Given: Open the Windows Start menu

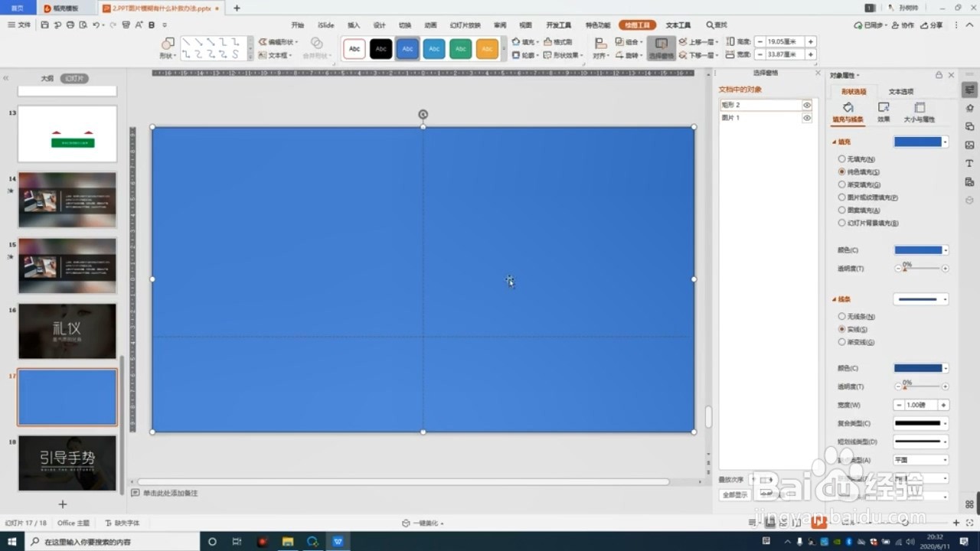Looking at the screenshot, I should [x=12, y=542].
